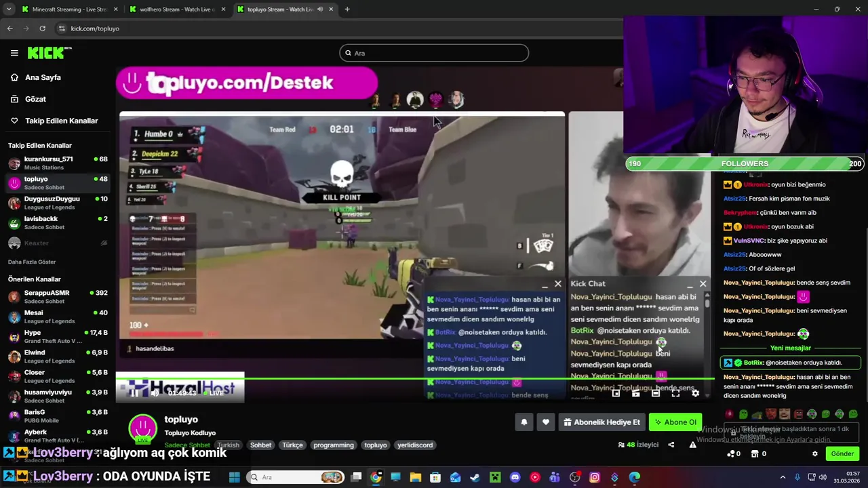
Task: Open Hype recommended channel
Action: pos(58,336)
